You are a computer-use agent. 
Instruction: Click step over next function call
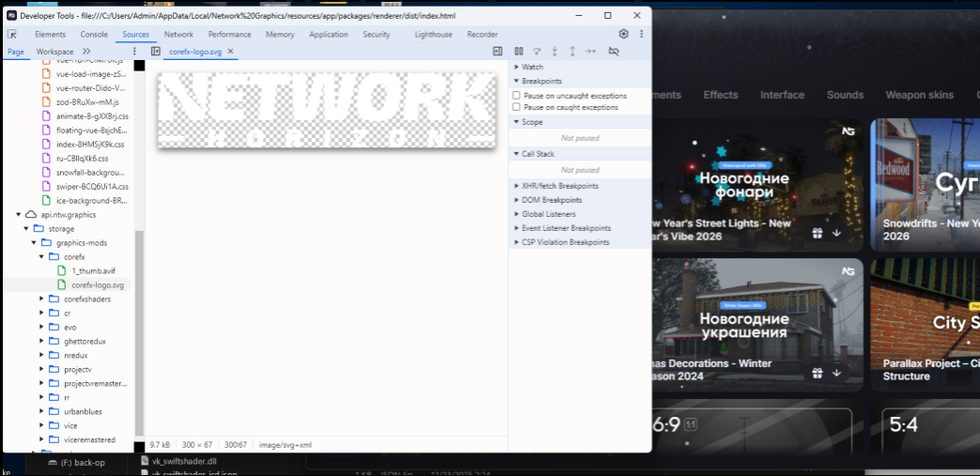pos(537,52)
